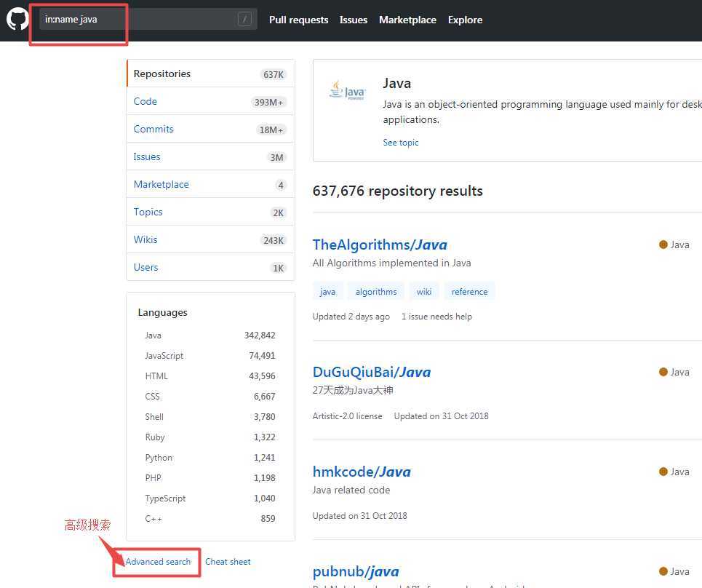This screenshot has height=588, width=702.
Task: Follow the See topic link
Action: (401, 143)
